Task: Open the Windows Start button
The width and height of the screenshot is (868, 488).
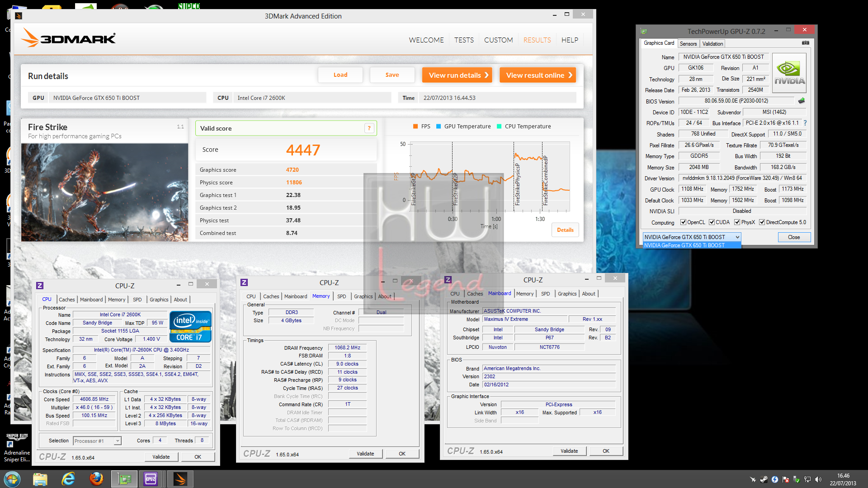Action: point(12,479)
